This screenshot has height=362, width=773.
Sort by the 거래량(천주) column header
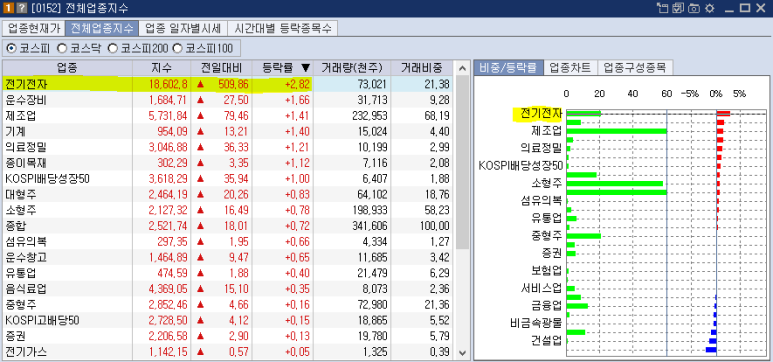pos(352,68)
